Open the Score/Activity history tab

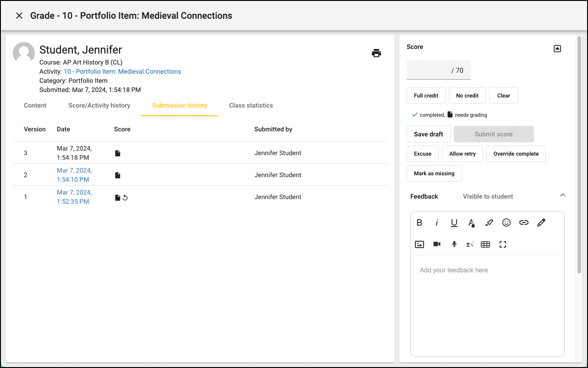(99, 105)
